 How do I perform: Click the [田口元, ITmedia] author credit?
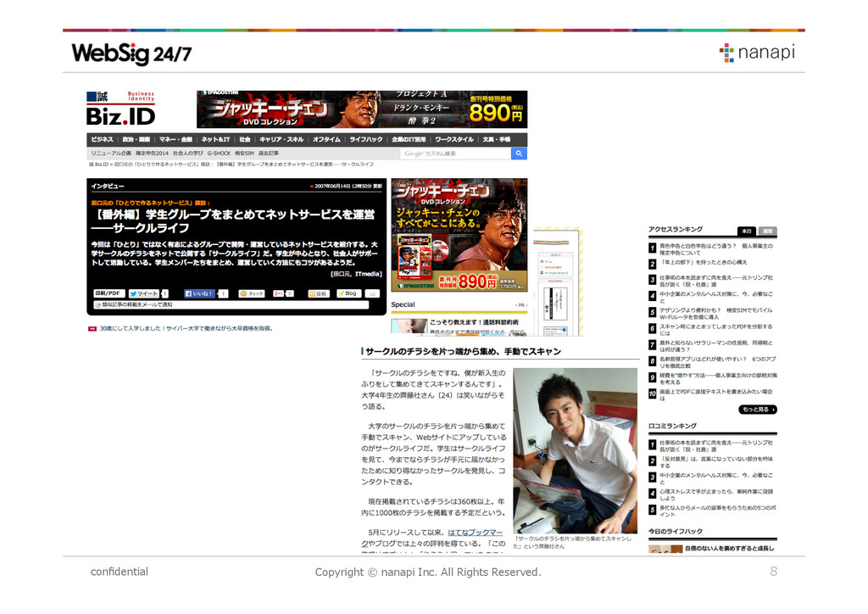coord(356,274)
